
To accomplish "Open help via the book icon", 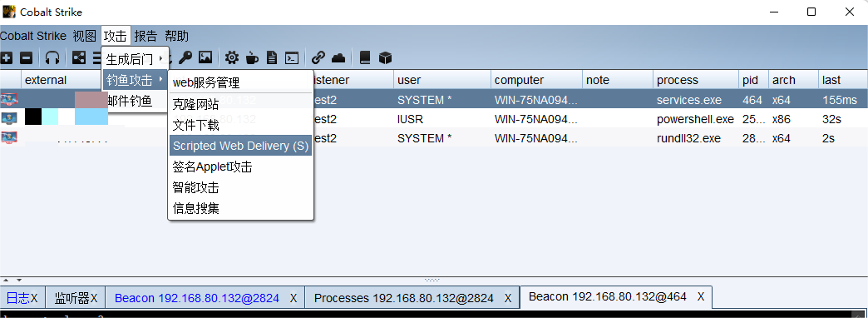I will (x=364, y=57).
